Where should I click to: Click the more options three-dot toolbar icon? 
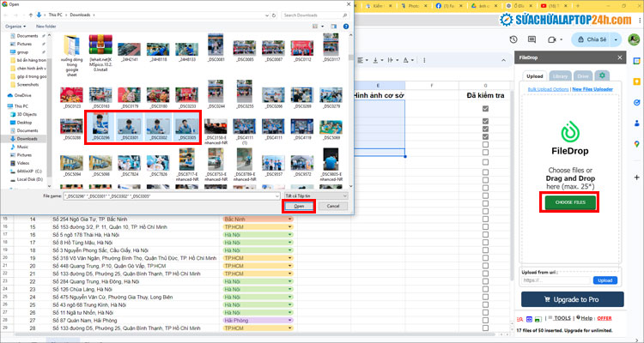tap(424, 60)
